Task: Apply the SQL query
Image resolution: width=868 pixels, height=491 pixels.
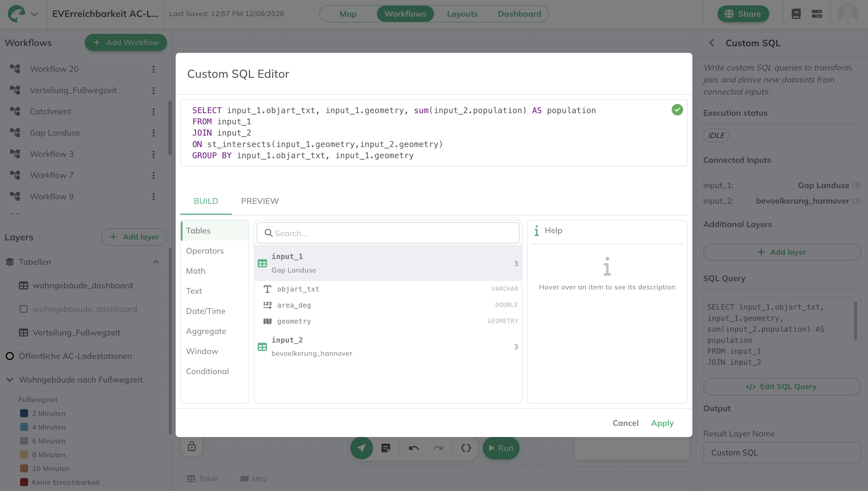Action: click(662, 423)
